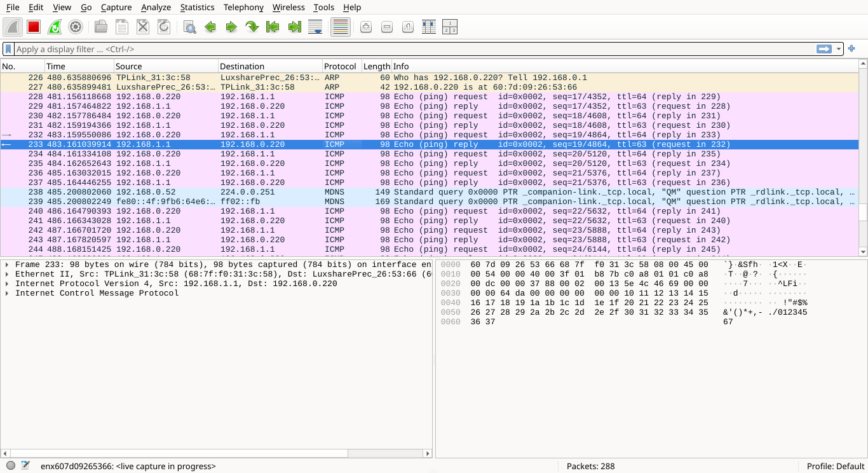
Task: Open the Analyze menu
Action: [x=156, y=7]
